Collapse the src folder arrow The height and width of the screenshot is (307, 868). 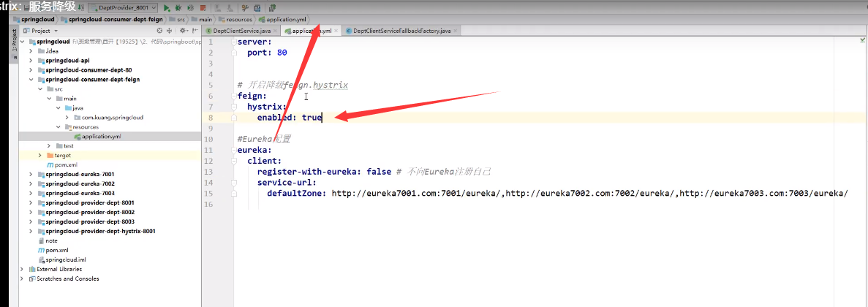tap(40, 88)
